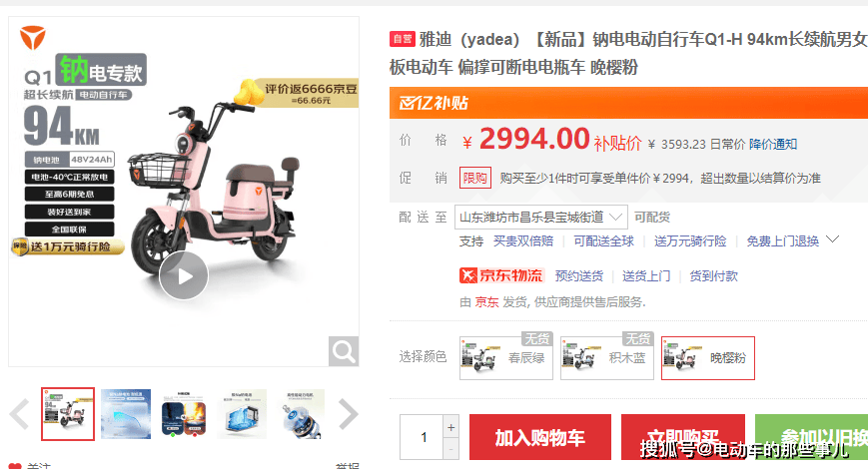Open the 买贵双倍赔 link
868x469 pixels.
[x=523, y=241]
